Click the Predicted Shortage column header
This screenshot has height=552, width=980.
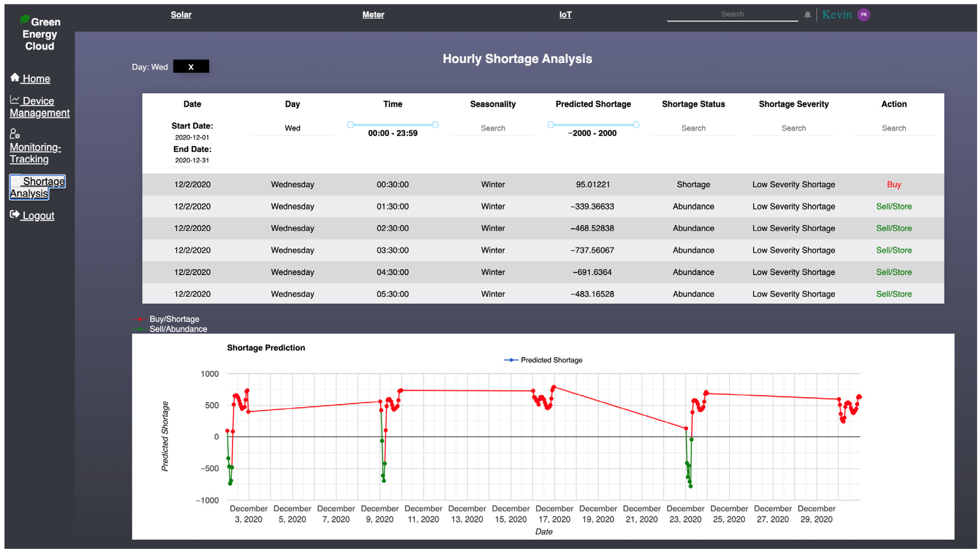click(593, 104)
